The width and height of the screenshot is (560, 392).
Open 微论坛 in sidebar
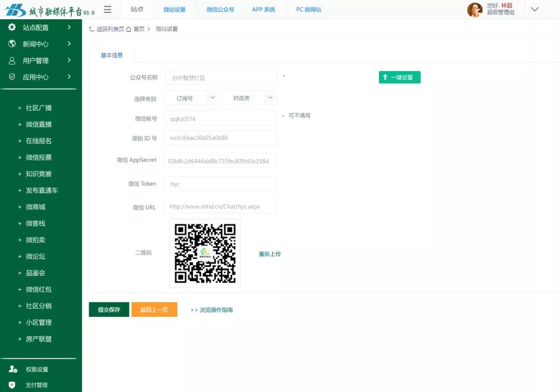click(36, 256)
